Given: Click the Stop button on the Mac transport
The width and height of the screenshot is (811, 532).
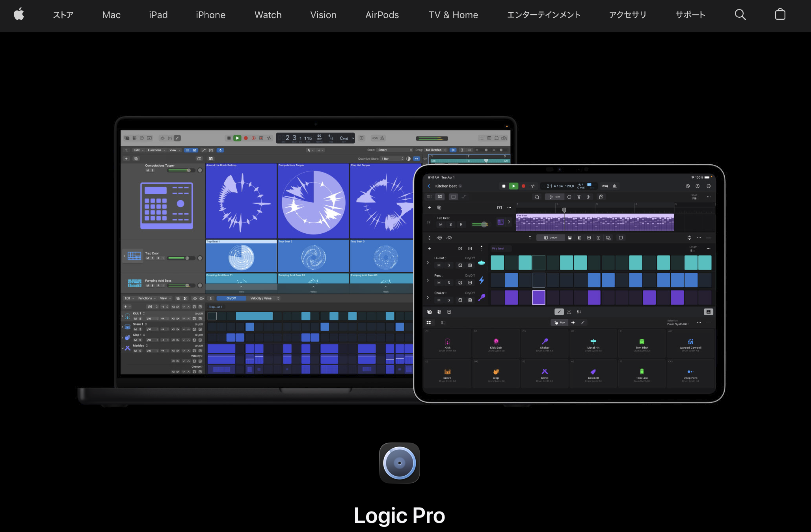Looking at the screenshot, I should click(229, 138).
